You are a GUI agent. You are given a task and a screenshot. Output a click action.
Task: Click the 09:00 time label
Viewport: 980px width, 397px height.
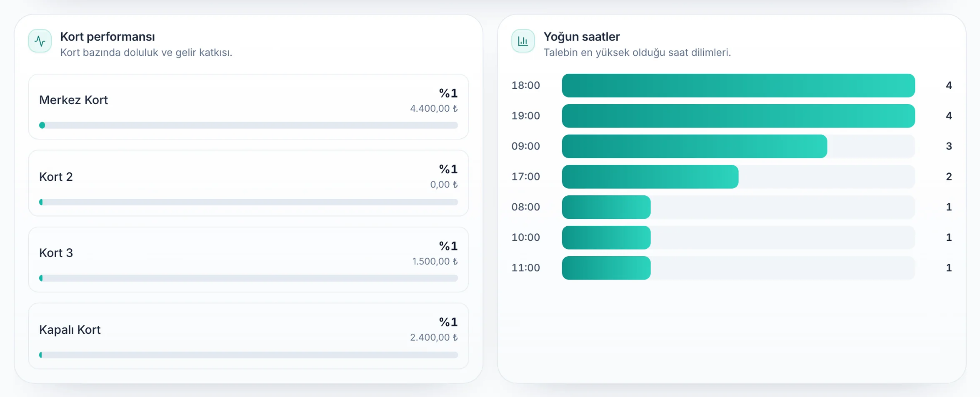526,146
